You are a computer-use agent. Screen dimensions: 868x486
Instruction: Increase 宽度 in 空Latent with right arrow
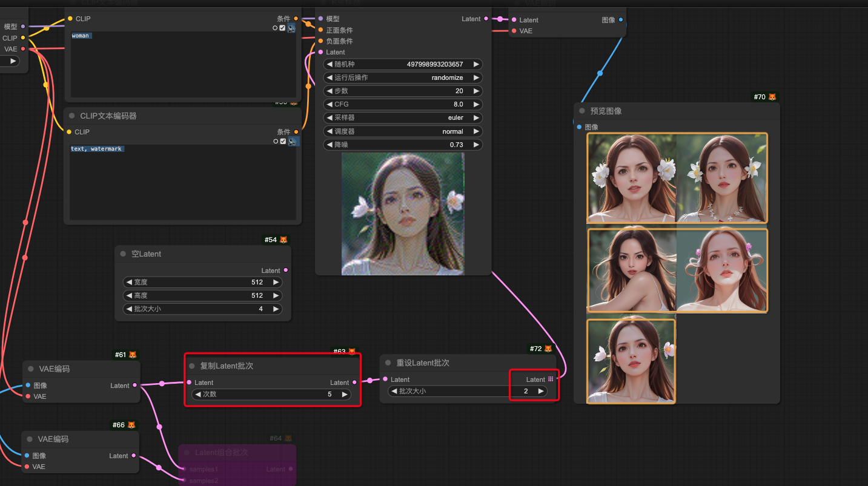(x=276, y=282)
